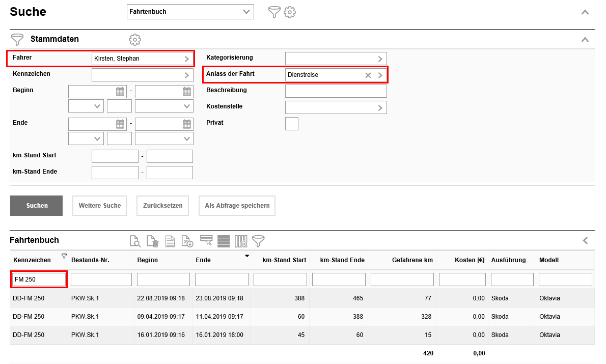Click the Beschreibung text input field
The height and width of the screenshot is (364, 606).
pyautogui.click(x=336, y=91)
